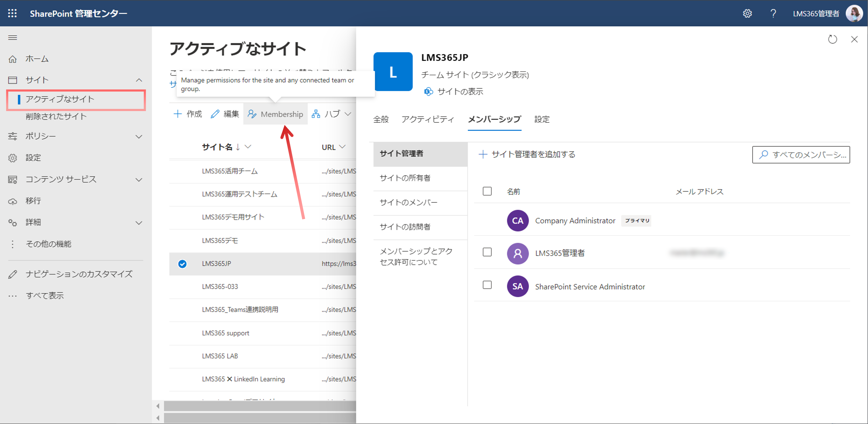
Task: Open その他の機能 in the left navigation
Action: click(48, 244)
